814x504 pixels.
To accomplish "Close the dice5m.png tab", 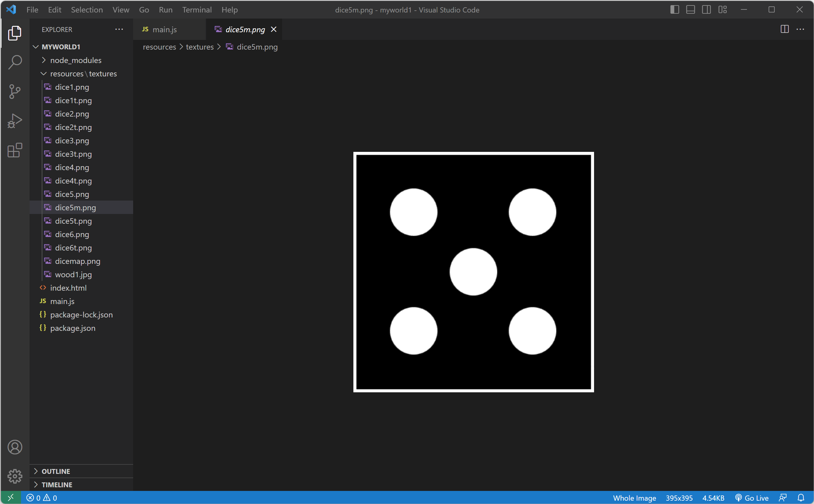I will [x=274, y=29].
